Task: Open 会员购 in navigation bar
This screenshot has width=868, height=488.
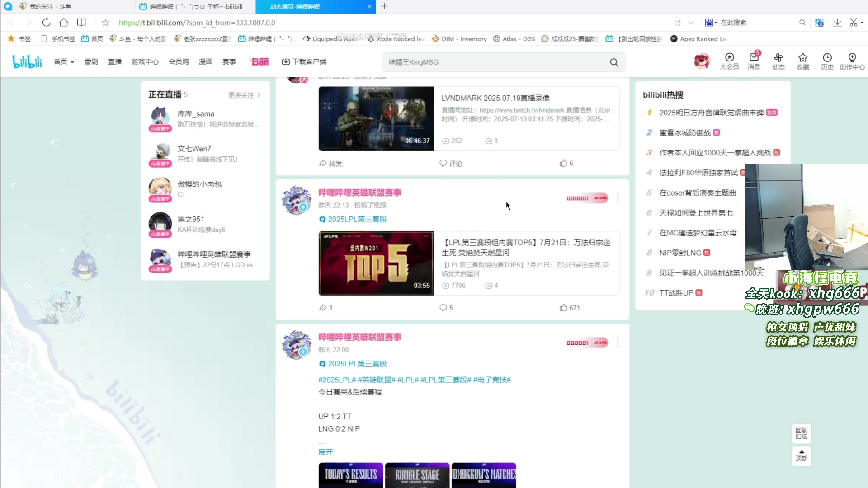Action: 179,62
